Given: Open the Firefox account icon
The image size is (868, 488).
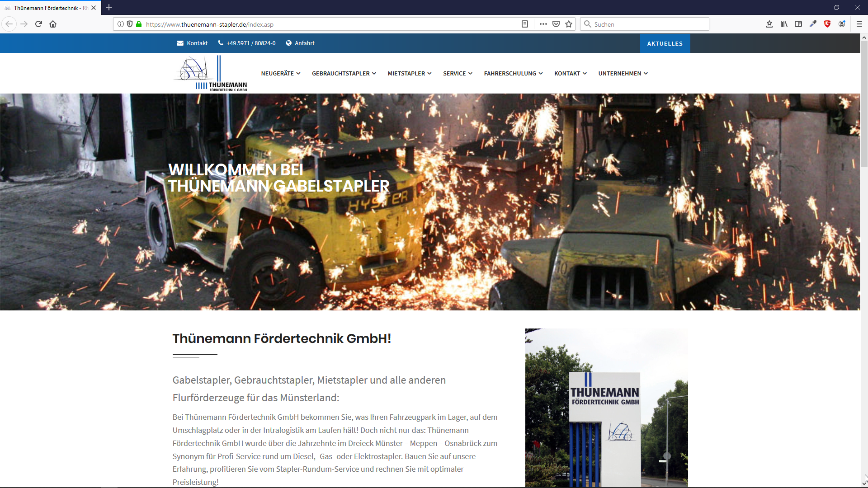Looking at the screenshot, I should coord(842,24).
